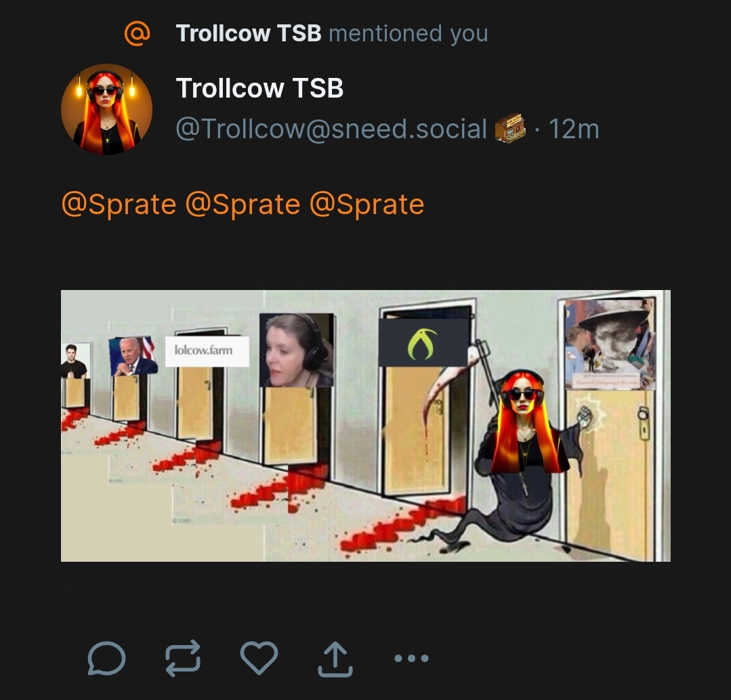Screen dimensions: 731x700
Task: Click the last @Sprate mention
Action: point(367,204)
